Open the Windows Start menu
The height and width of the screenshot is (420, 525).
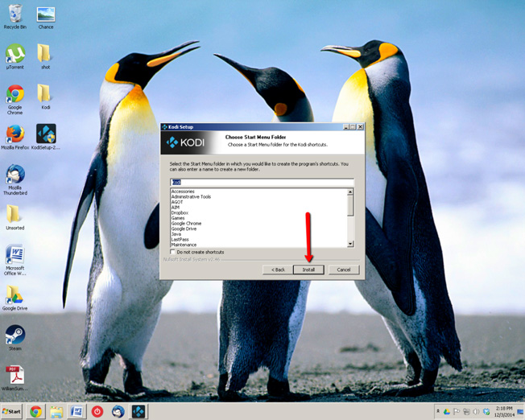coord(11,411)
